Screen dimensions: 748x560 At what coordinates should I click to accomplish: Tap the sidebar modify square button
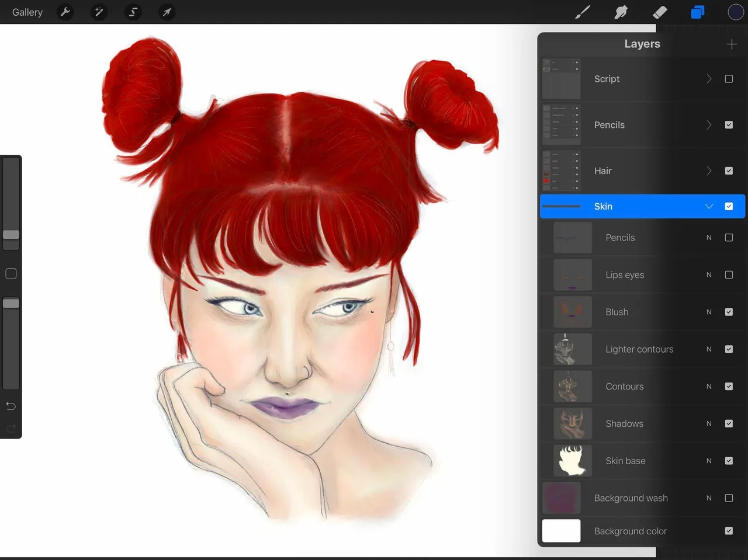pyautogui.click(x=11, y=274)
